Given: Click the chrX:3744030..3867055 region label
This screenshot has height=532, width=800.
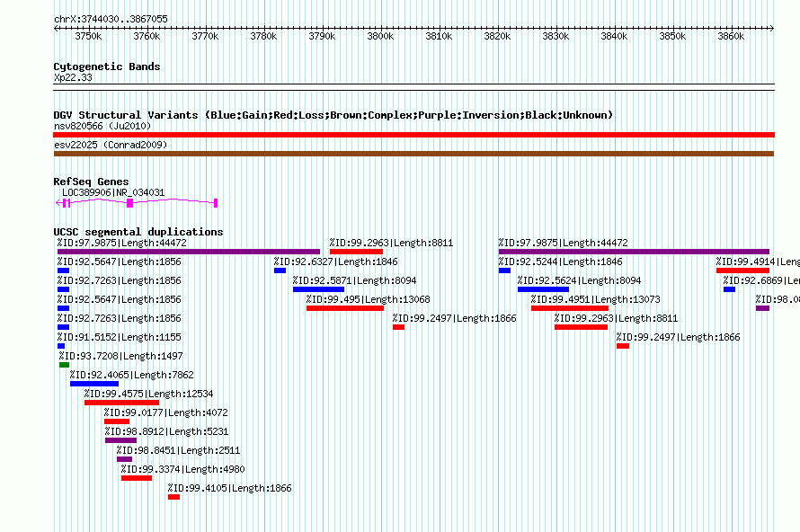Looking at the screenshot, I should [111, 19].
